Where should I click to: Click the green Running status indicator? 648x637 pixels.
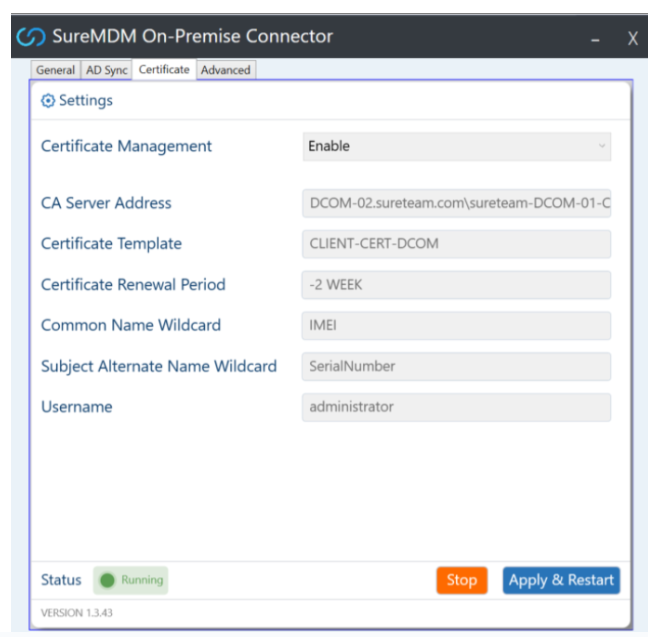coord(131,580)
